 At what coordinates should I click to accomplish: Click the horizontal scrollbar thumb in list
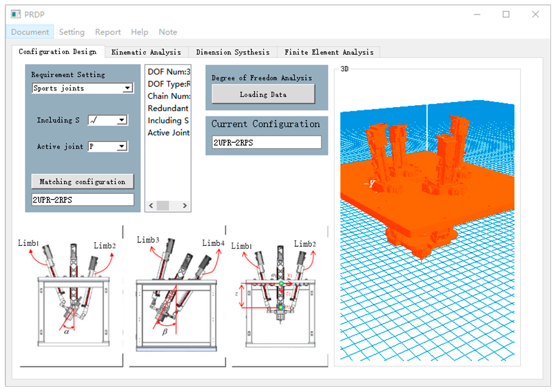[163, 206]
